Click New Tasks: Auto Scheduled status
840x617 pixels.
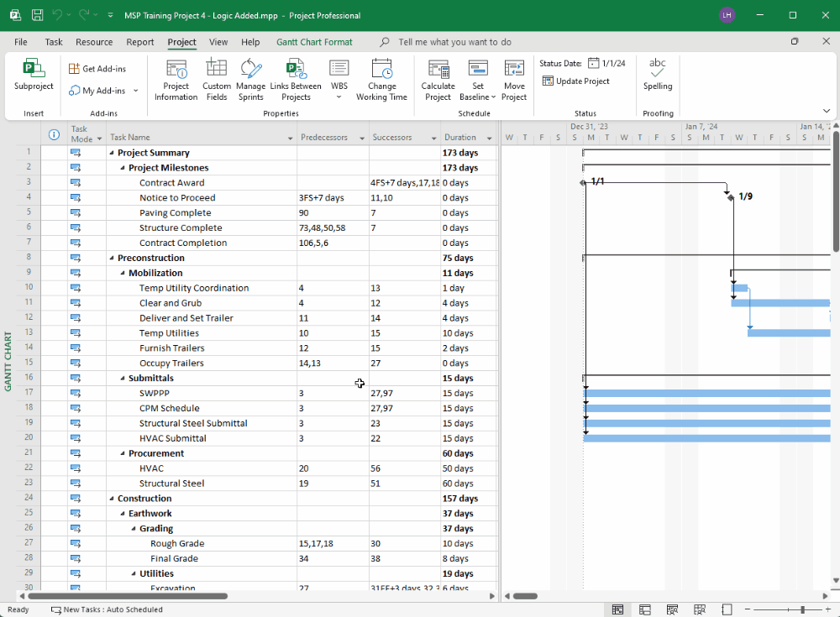point(108,609)
